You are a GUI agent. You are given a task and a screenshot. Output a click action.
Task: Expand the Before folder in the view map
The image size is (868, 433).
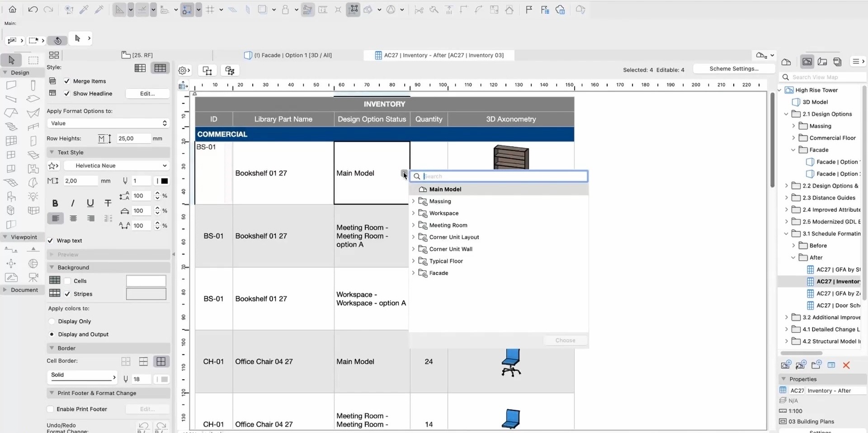(x=794, y=245)
